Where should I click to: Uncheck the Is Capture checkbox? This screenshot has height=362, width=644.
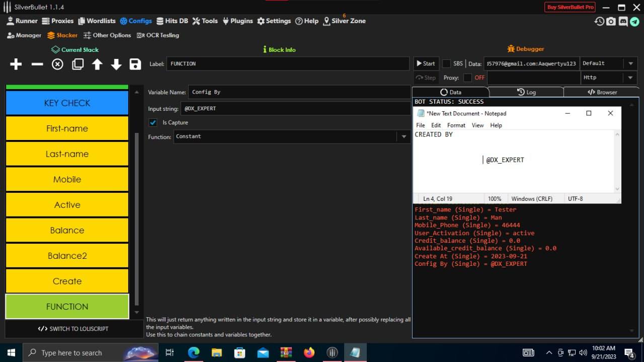pyautogui.click(x=153, y=122)
